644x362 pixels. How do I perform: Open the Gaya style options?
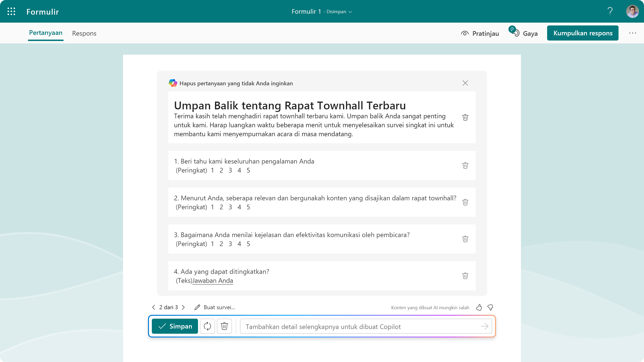524,33
